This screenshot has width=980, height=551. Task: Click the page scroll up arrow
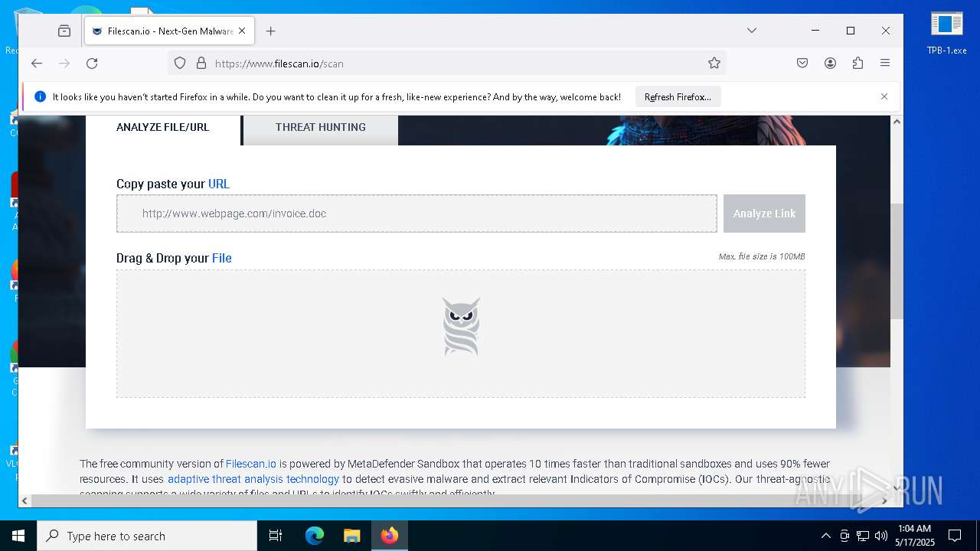(x=897, y=122)
